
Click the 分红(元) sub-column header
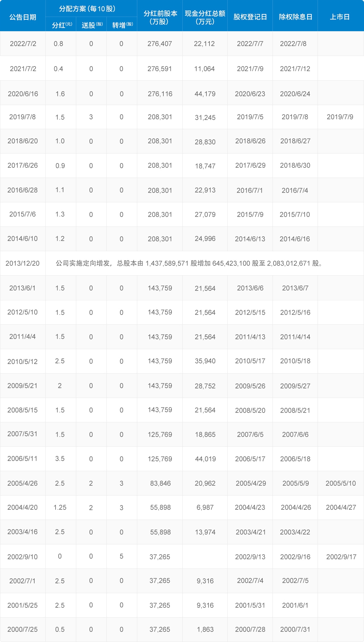pyautogui.click(x=62, y=25)
